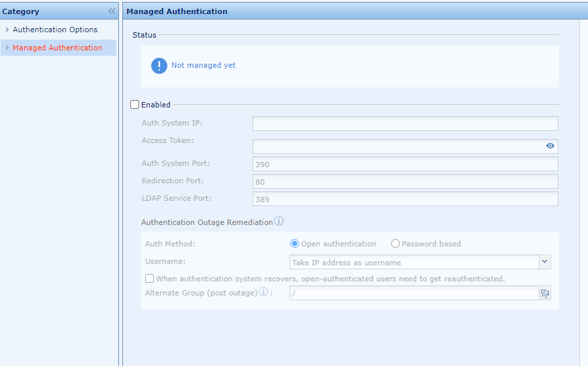Open info icon for Alternate Group

click(263, 292)
